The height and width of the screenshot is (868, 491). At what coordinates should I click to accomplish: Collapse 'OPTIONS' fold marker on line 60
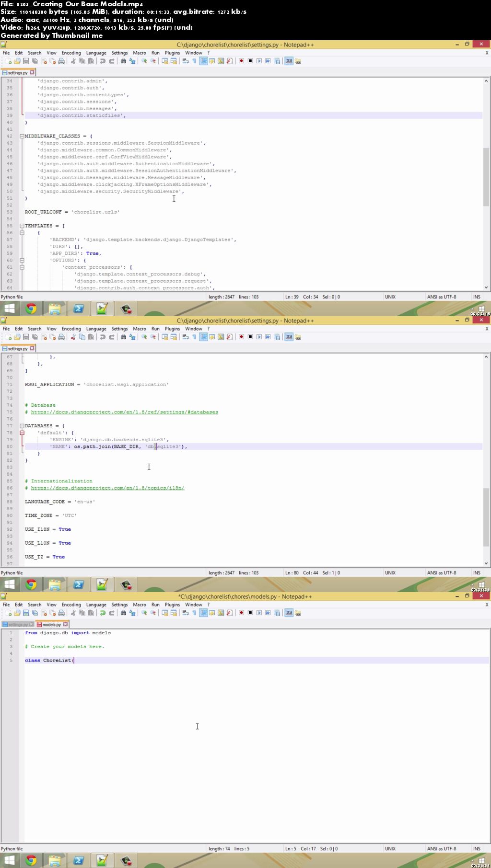pyautogui.click(x=22, y=260)
